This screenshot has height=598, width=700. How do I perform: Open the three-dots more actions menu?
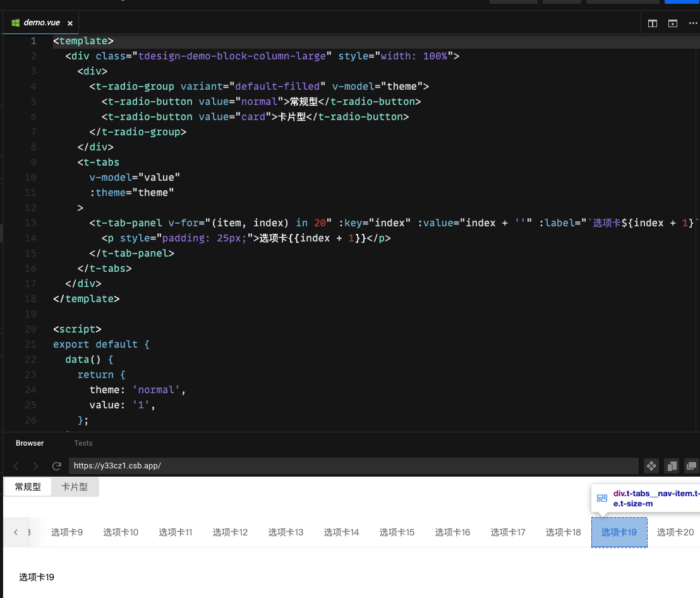692,23
